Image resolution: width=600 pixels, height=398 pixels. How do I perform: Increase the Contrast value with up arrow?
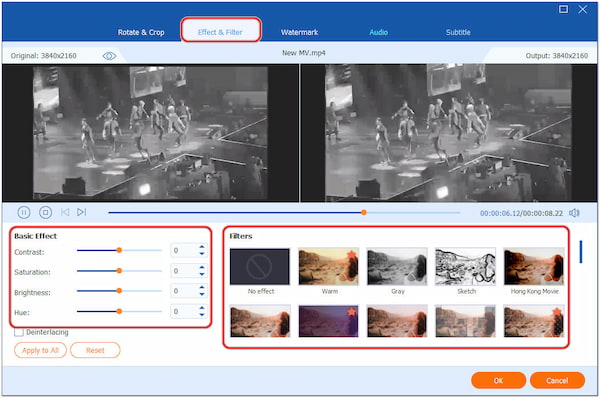pos(202,247)
